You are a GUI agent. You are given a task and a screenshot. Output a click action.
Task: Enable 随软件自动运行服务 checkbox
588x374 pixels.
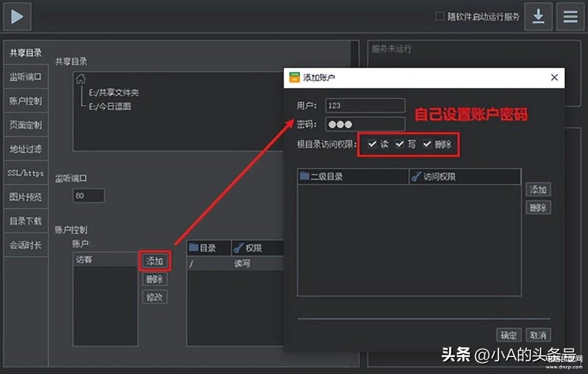click(440, 16)
